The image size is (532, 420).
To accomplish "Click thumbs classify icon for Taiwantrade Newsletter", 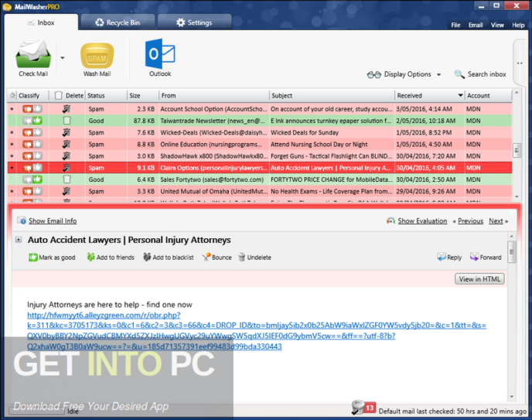I will click(x=32, y=121).
